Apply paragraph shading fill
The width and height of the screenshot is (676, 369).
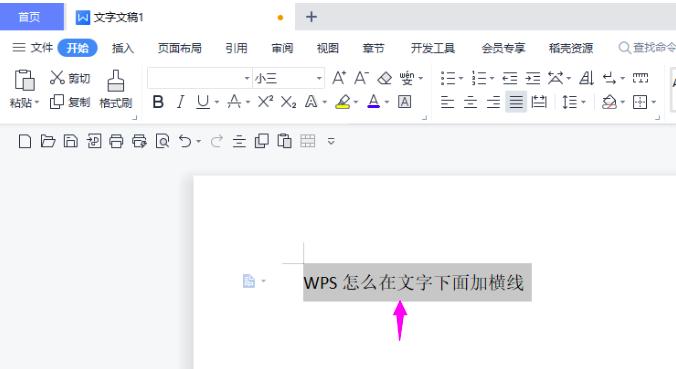(609, 102)
